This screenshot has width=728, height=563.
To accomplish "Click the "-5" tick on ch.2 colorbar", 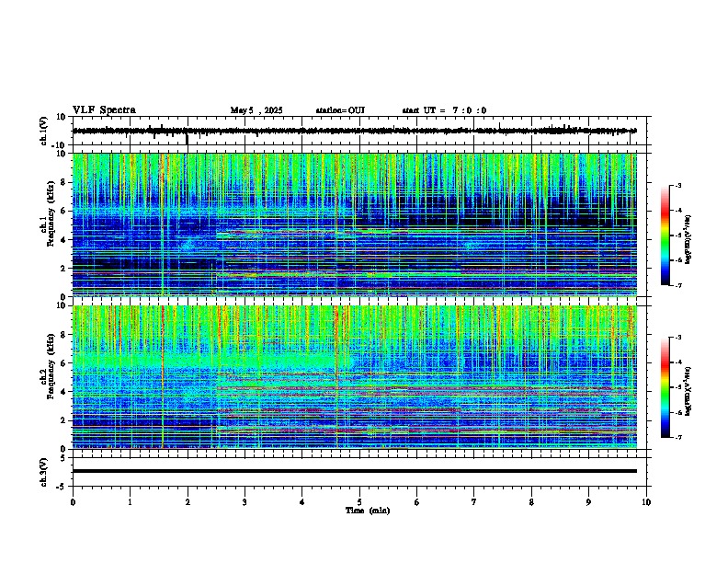I will coord(677,387).
